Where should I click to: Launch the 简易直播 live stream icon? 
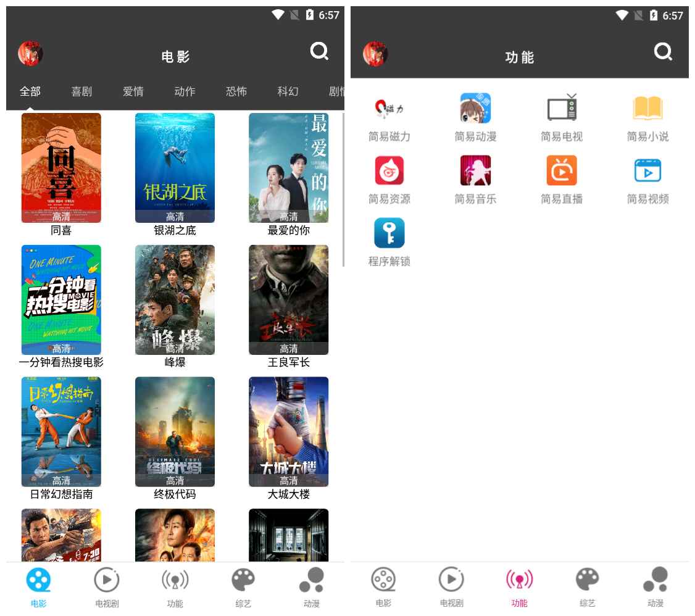[x=562, y=171]
